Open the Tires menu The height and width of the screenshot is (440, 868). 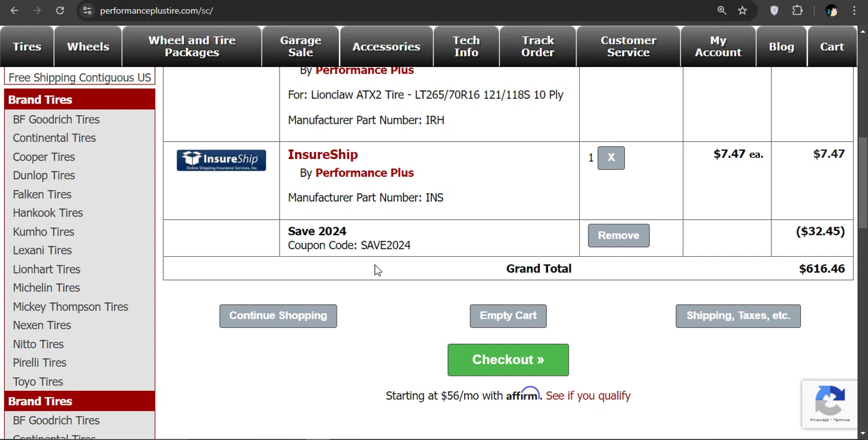coord(27,46)
